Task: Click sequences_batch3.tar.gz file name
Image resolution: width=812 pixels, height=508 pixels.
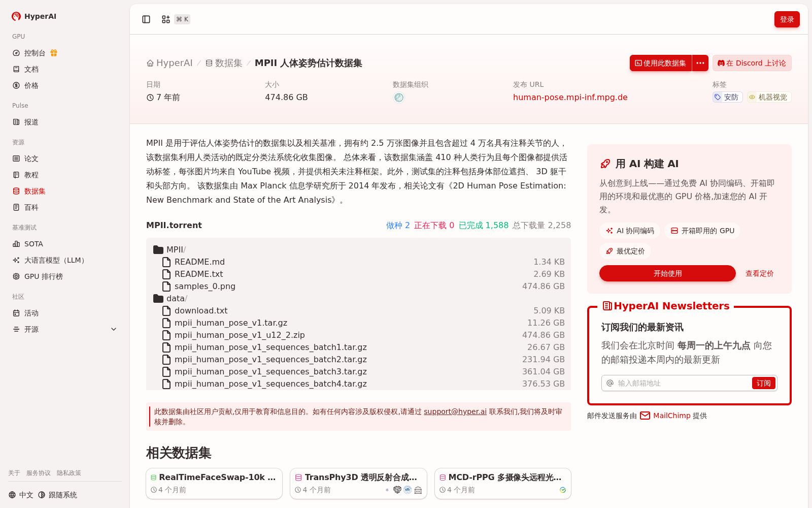Action: tap(270, 371)
